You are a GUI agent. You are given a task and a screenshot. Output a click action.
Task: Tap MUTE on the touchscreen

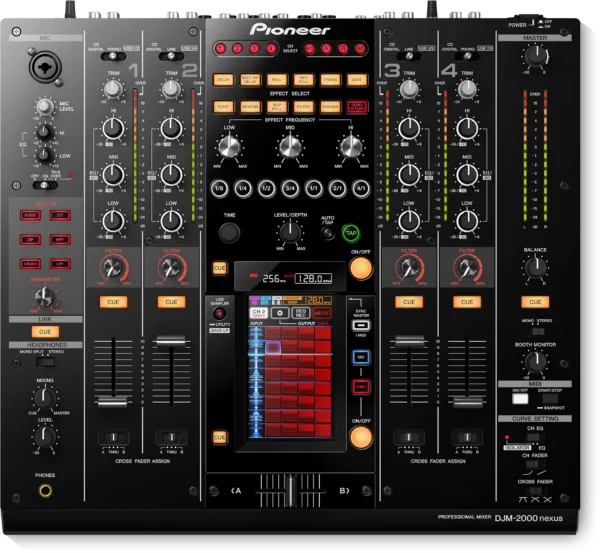coord(322,313)
